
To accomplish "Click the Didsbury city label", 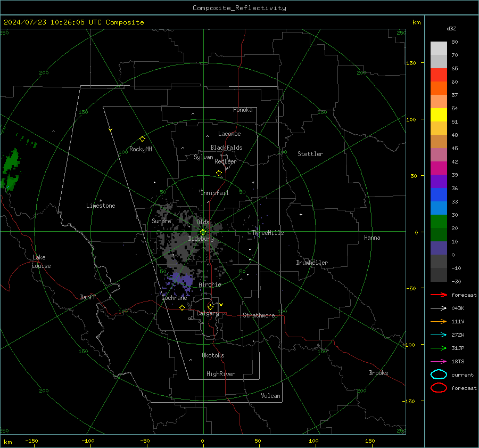I will pos(201,239).
